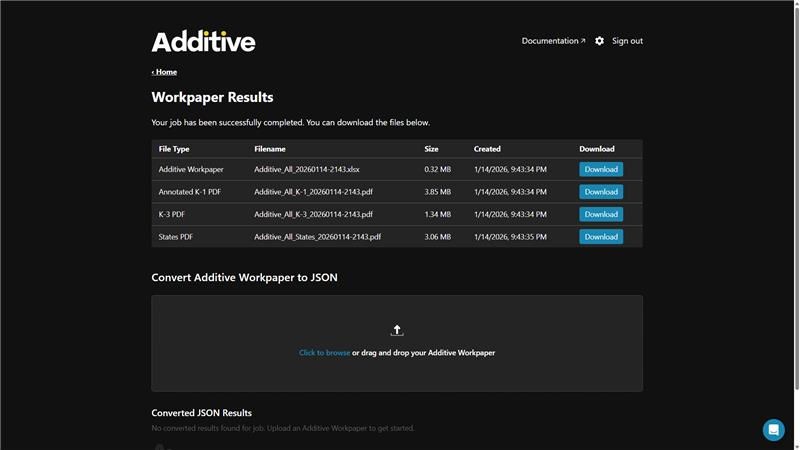Click the job successfully completed message
Viewport: 800px width, 450px height.
(x=291, y=122)
